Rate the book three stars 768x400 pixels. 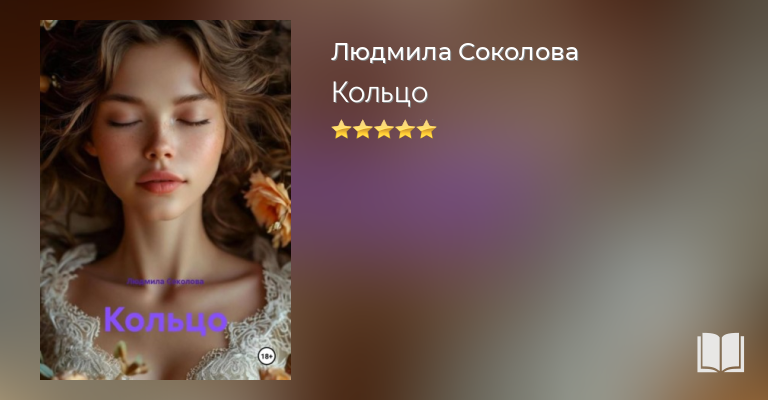click(384, 129)
